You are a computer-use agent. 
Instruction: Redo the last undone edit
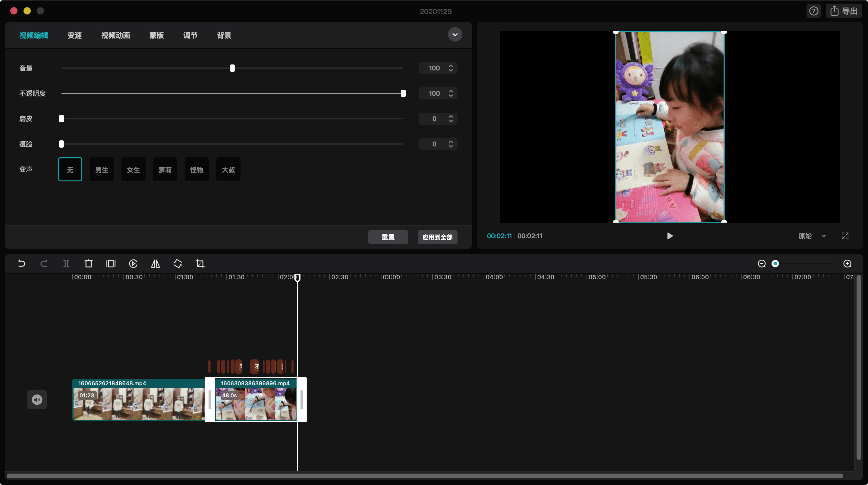[44, 263]
